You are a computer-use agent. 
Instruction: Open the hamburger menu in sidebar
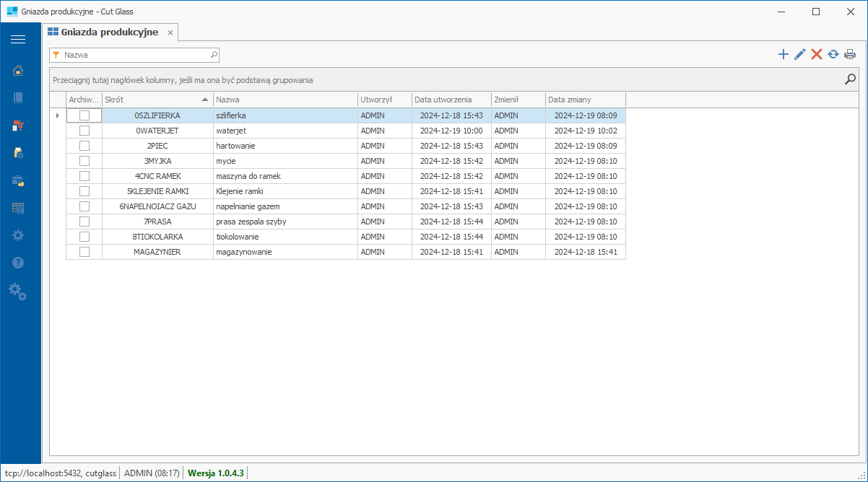point(18,39)
